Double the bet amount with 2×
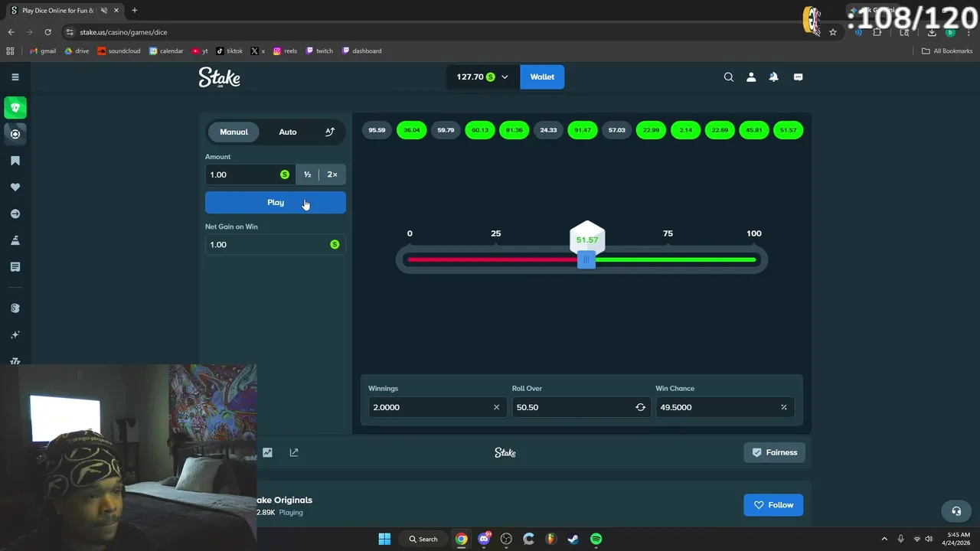This screenshot has height=551, width=980. [x=332, y=174]
